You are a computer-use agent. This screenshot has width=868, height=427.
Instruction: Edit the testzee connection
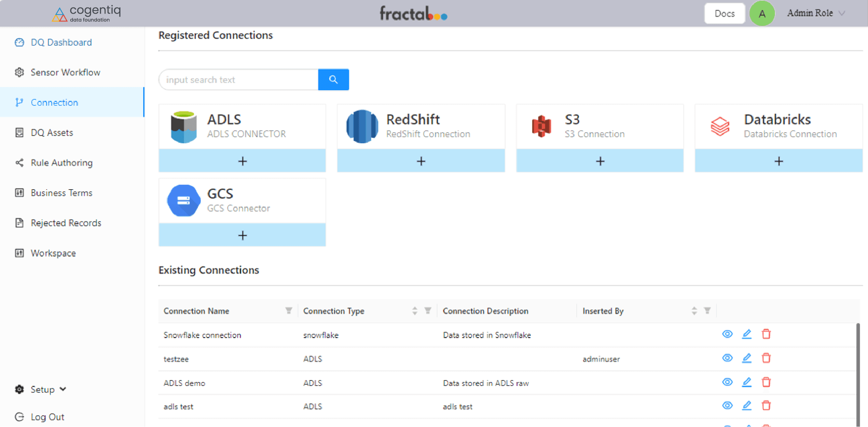[747, 358]
